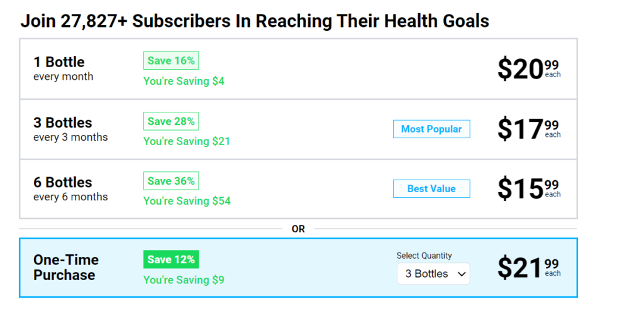This screenshot has width=644, height=314.
Task: Click the Most Popular badge
Action: tap(431, 129)
